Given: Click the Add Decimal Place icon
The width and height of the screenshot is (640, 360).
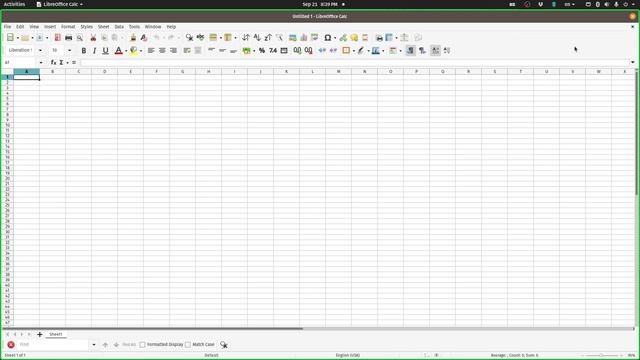Looking at the screenshot, I should [297, 51].
